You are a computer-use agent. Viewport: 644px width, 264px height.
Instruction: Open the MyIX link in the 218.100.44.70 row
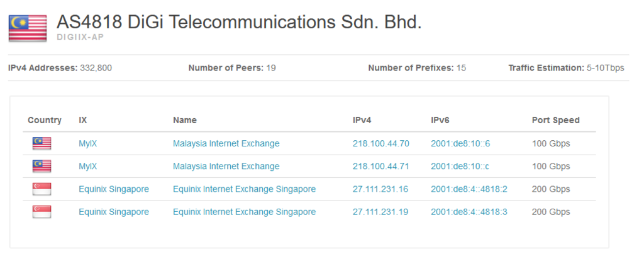click(x=88, y=144)
